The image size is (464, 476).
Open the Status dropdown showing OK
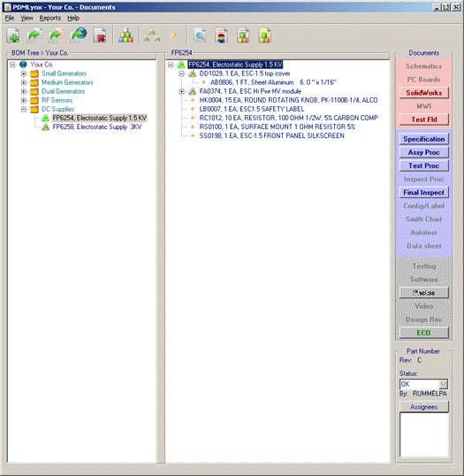[x=443, y=384]
